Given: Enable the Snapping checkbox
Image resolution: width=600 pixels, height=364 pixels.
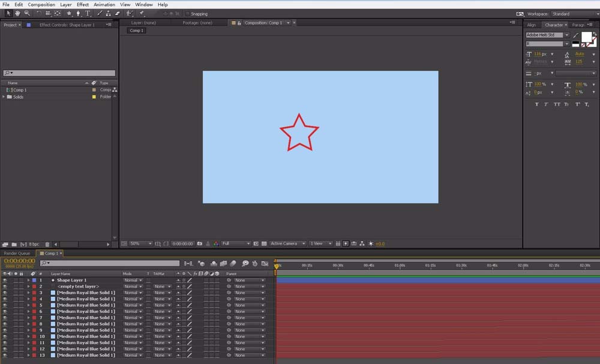Looking at the screenshot, I should tap(187, 14).
